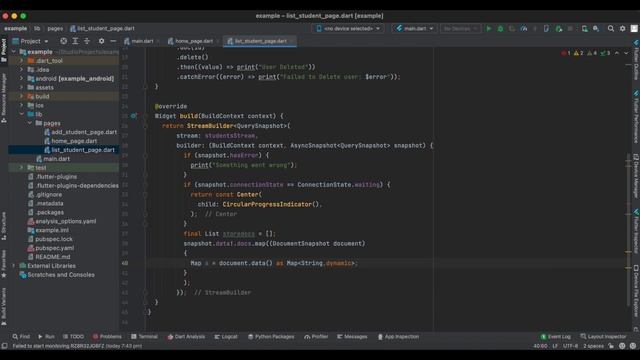Click line separator LF in status bar
Screen dimensions: 640x360
[x=555, y=346]
